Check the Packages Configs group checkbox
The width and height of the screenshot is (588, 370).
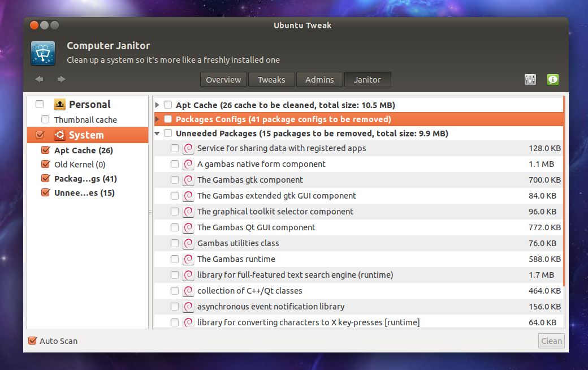tap(167, 119)
